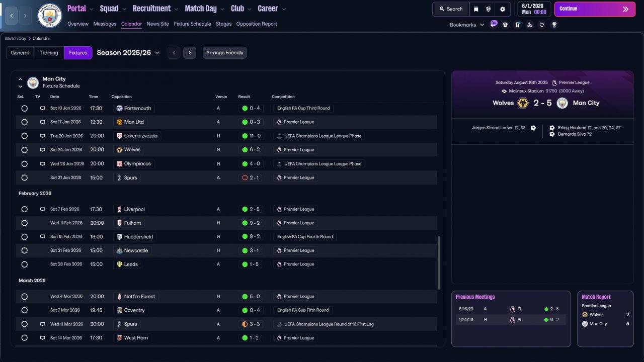Click the Continue button

coord(595,9)
